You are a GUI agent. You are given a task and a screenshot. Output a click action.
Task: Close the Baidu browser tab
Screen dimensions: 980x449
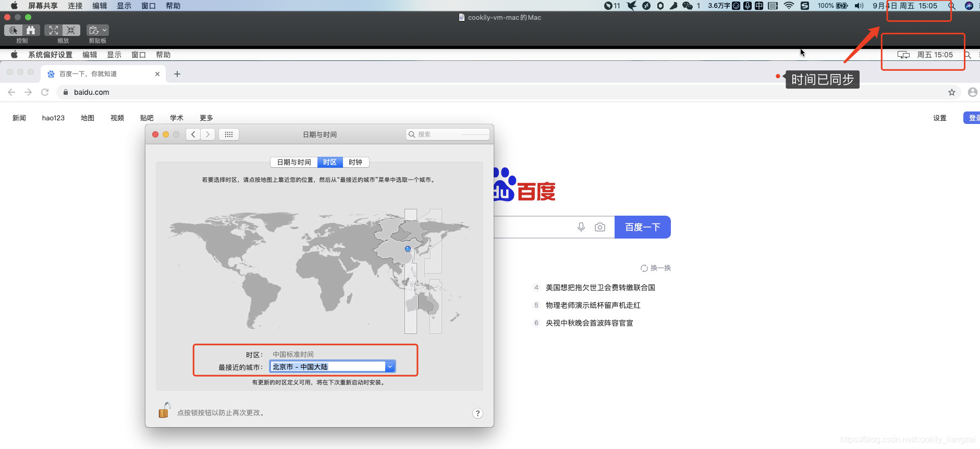(x=157, y=74)
